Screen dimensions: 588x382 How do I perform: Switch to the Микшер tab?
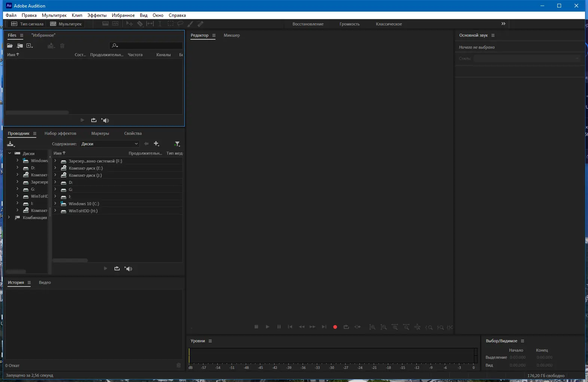(x=232, y=35)
